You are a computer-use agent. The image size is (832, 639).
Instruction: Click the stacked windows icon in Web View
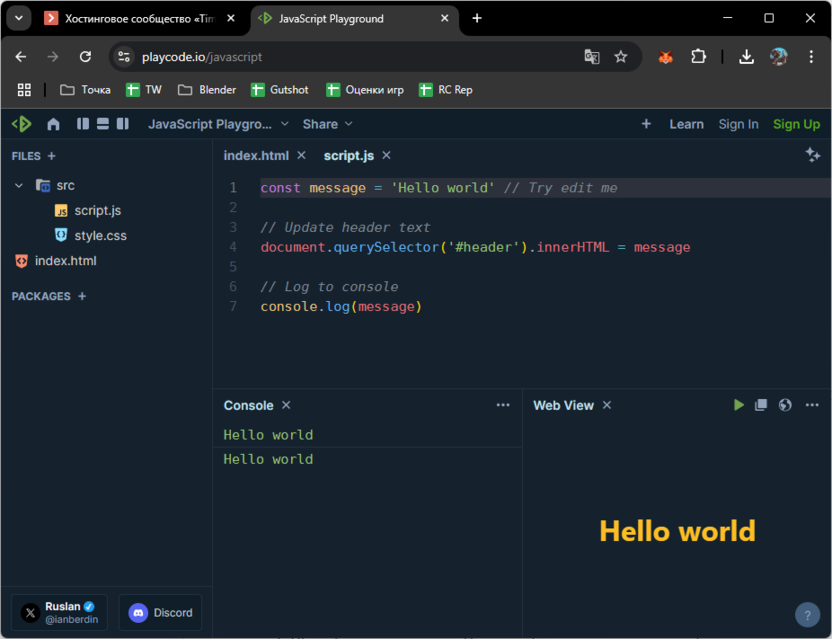point(761,405)
